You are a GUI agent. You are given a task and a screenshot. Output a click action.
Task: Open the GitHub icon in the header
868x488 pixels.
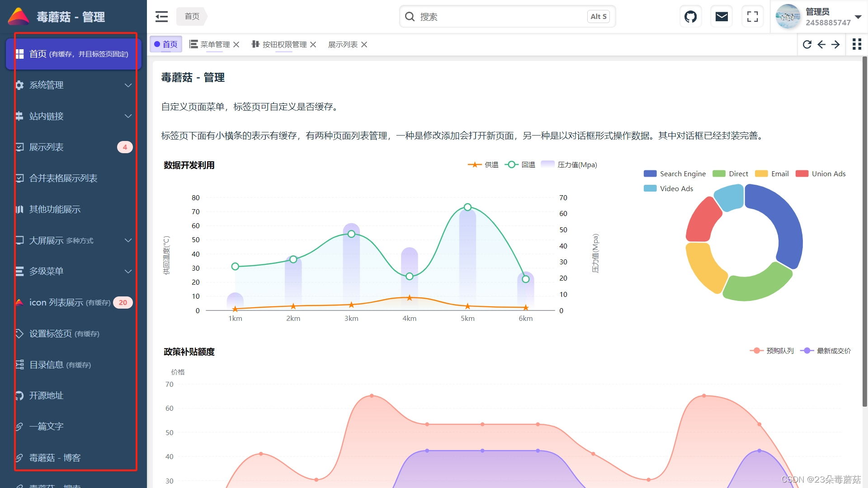pyautogui.click(x=690, y=16)
